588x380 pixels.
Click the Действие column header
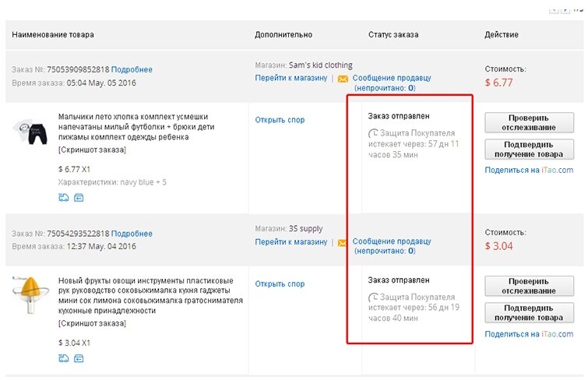502,35
